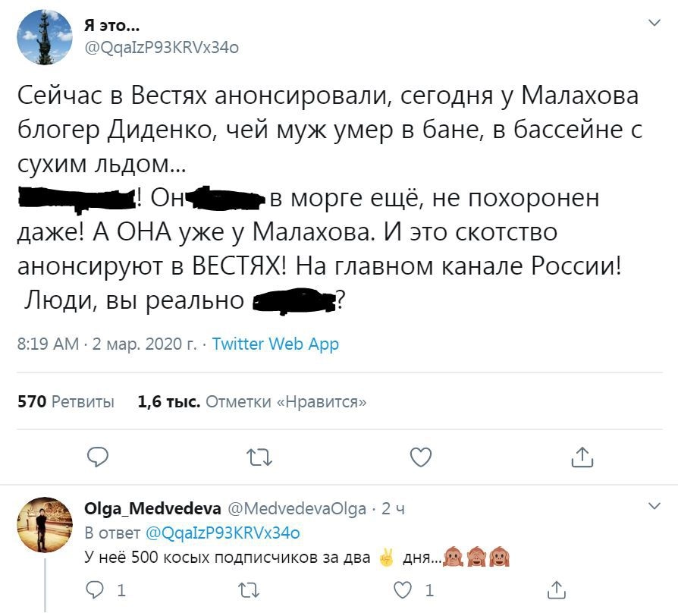Reply to Olga_Medvedeva's comment
678x616 pixels.
point(97,589)
